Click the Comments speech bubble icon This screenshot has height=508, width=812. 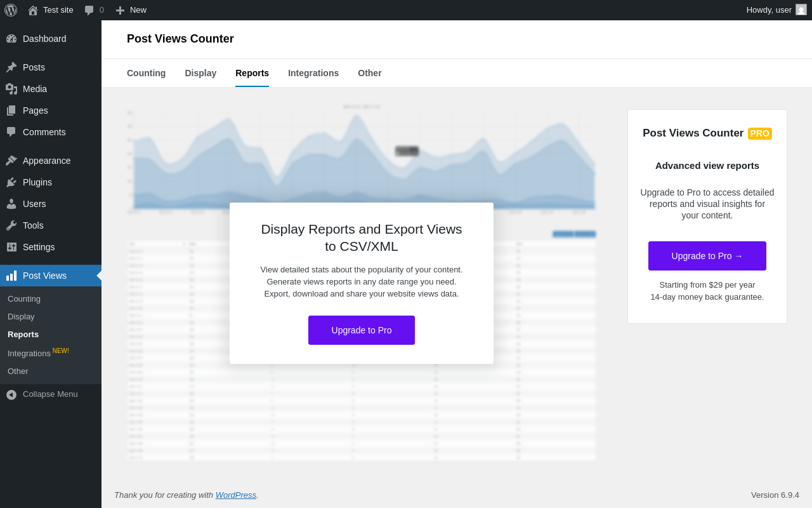tap(11, 132)
